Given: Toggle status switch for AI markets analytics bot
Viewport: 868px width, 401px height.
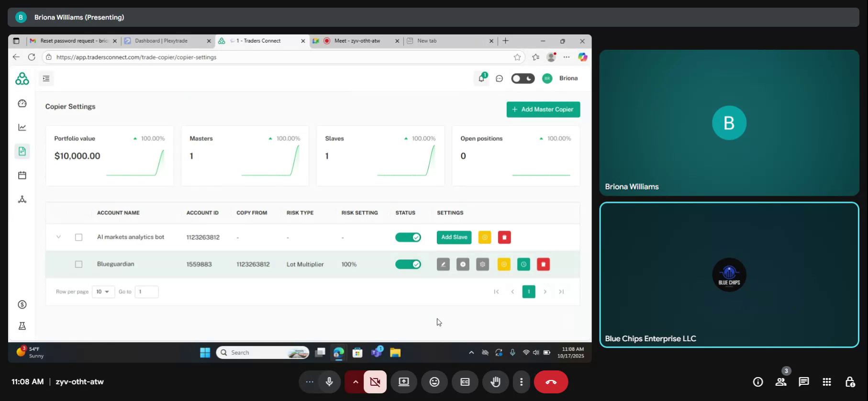Looking at the screenshot, I should tap(408, 237).
